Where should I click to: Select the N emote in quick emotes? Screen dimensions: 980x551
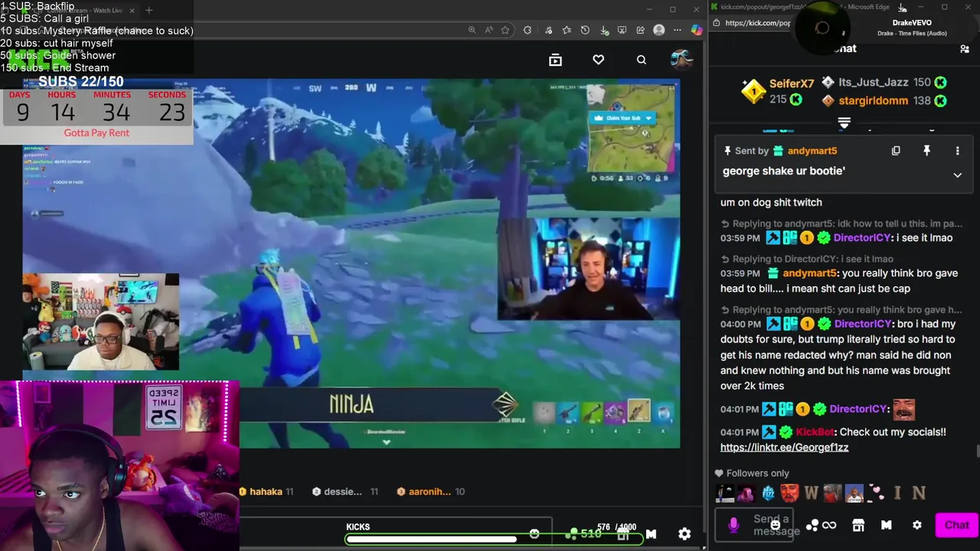(919, 494)
